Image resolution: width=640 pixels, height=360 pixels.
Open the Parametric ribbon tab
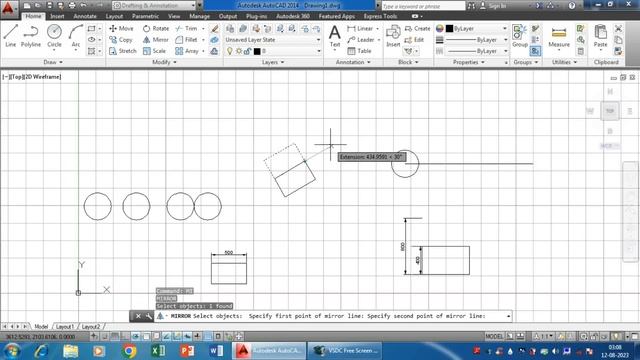click(145, 16)
